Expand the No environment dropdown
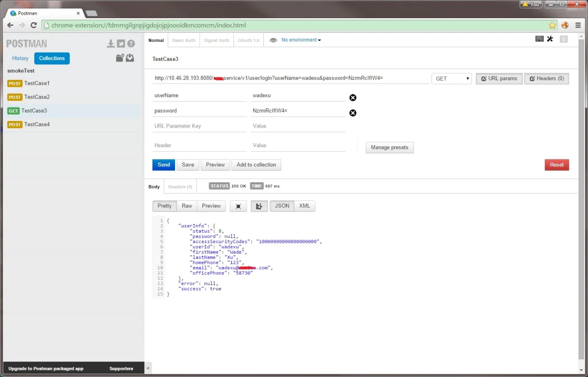This screenshot has width=588, height=377. click(301, 40)
